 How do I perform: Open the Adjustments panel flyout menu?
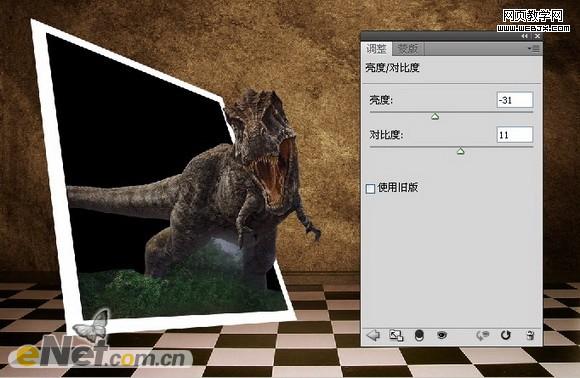(534, 49)
